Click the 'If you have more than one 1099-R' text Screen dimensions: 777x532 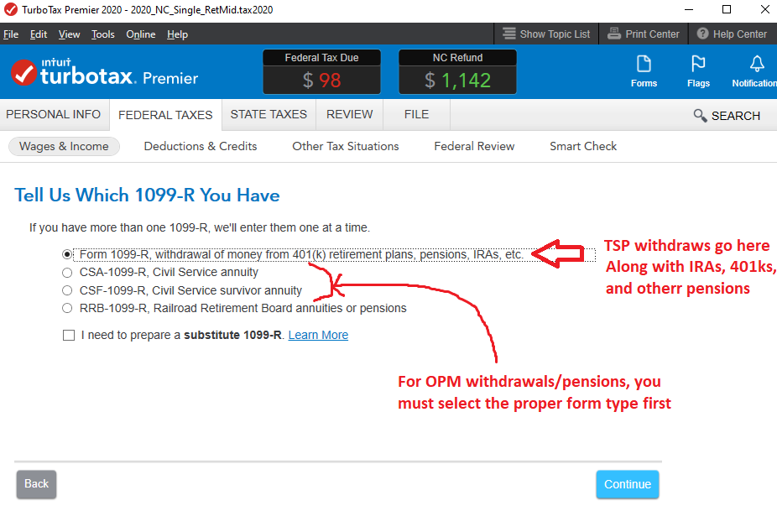click(200, 228)
